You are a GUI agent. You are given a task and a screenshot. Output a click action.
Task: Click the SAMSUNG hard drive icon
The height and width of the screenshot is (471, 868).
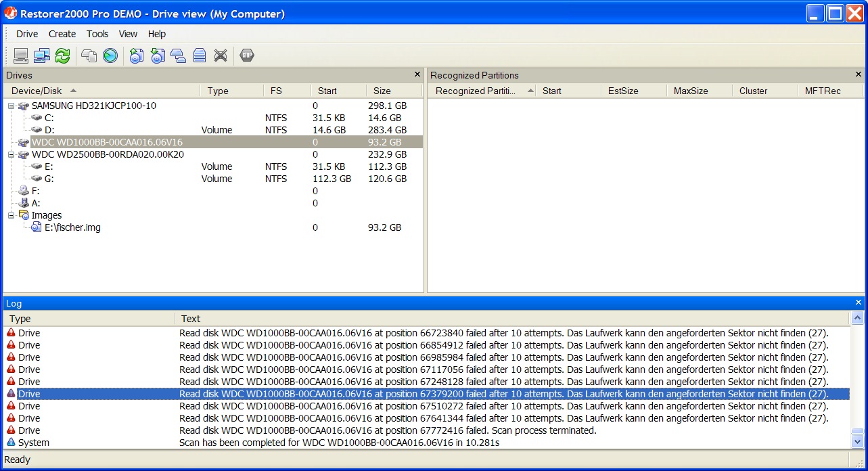24,106
